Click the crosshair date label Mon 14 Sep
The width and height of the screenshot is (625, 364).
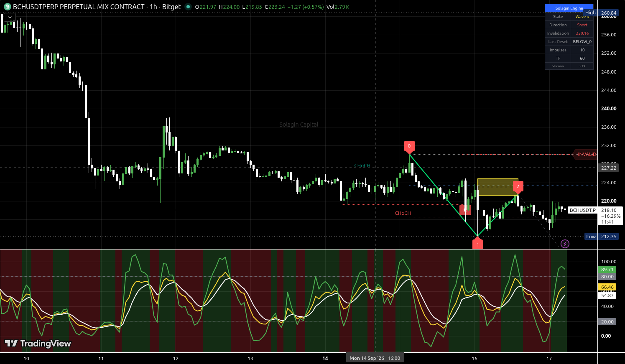click(375, 358)
